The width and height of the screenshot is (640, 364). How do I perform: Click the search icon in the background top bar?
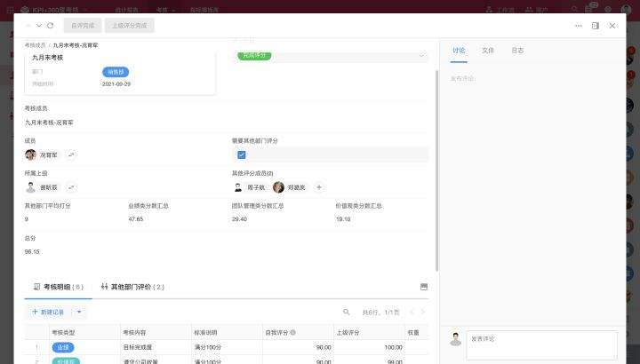click(x=575, y=10)
